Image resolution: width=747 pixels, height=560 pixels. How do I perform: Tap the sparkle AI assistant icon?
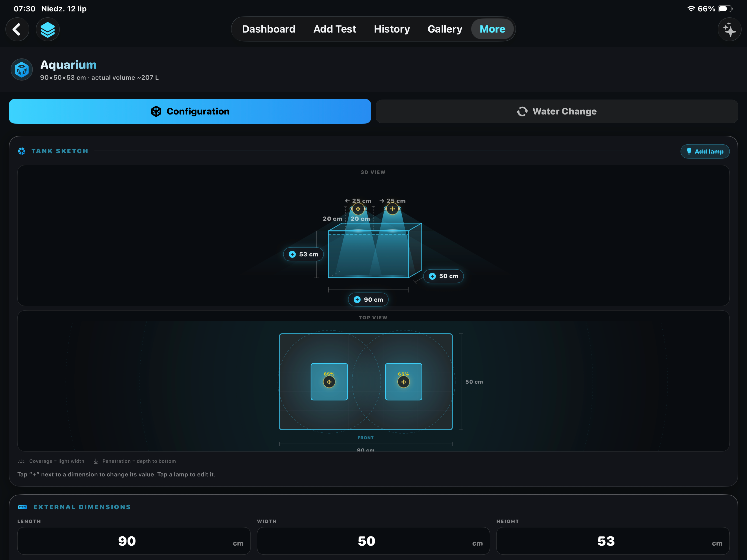[x=729, y=29]
